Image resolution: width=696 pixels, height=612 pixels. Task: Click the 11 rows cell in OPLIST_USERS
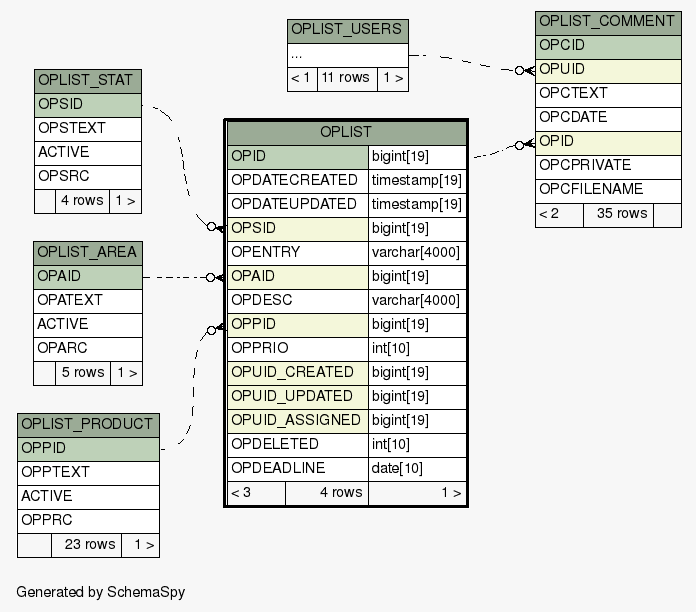coord(347,78)
